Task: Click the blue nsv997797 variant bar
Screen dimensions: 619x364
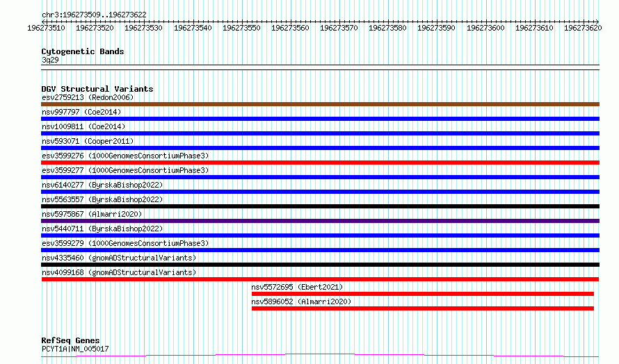Action: 320,119
